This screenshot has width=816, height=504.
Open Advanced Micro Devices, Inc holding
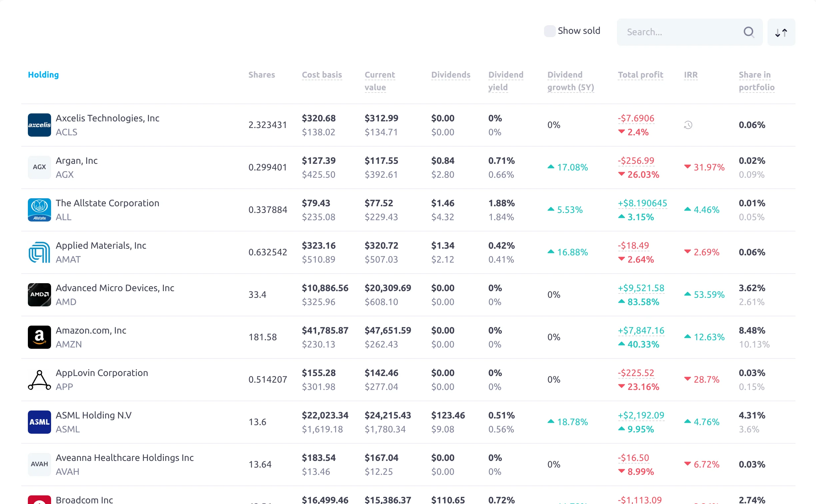click(115, 288)
